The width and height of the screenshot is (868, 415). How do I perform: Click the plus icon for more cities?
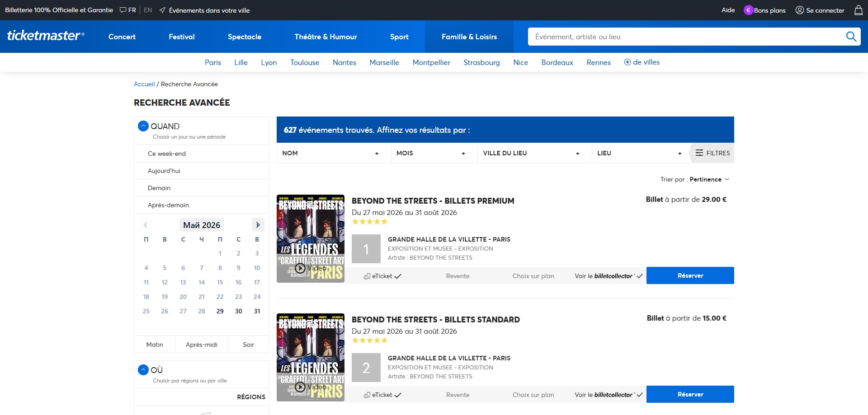(627, 62)
